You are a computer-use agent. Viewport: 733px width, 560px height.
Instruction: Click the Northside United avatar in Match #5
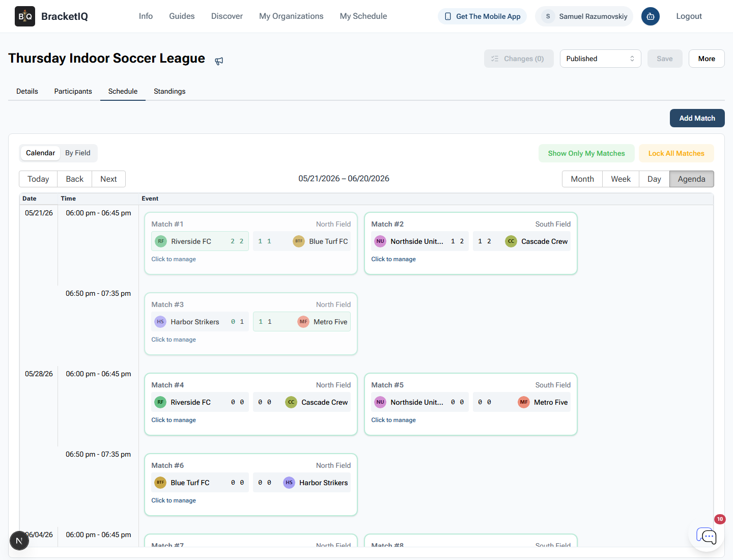[380, 402]
